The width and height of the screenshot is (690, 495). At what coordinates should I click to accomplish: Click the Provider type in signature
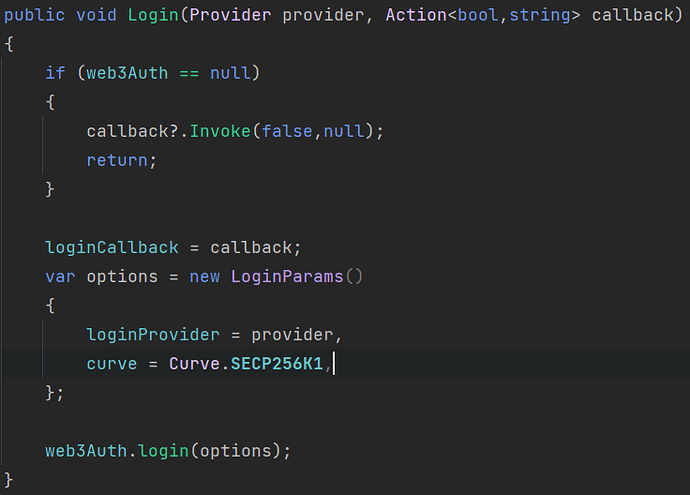215,16
